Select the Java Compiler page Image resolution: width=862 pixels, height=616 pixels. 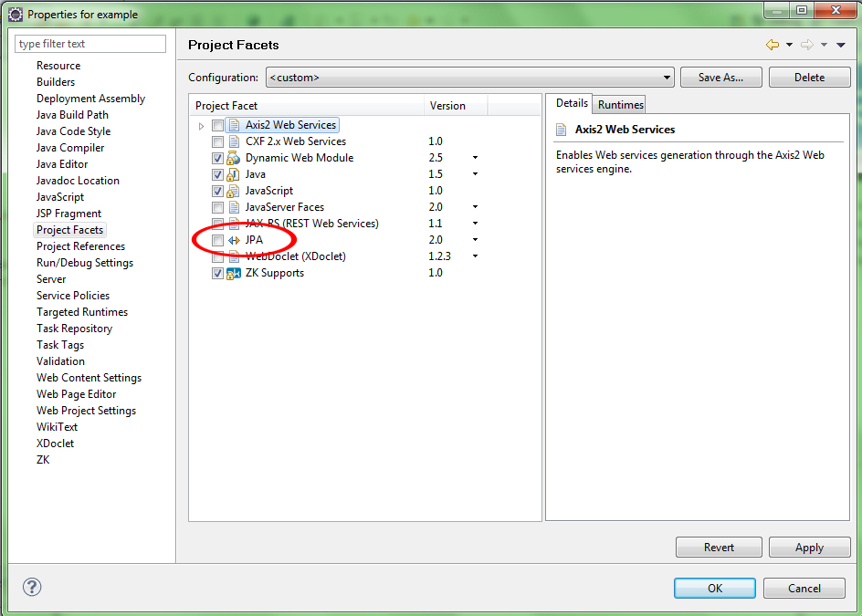click(70, 148)
